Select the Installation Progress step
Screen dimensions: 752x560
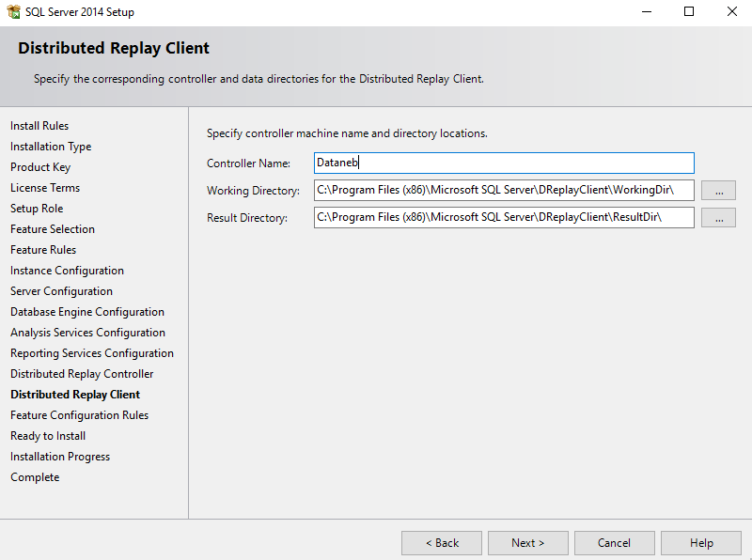[x=60, y=456]
